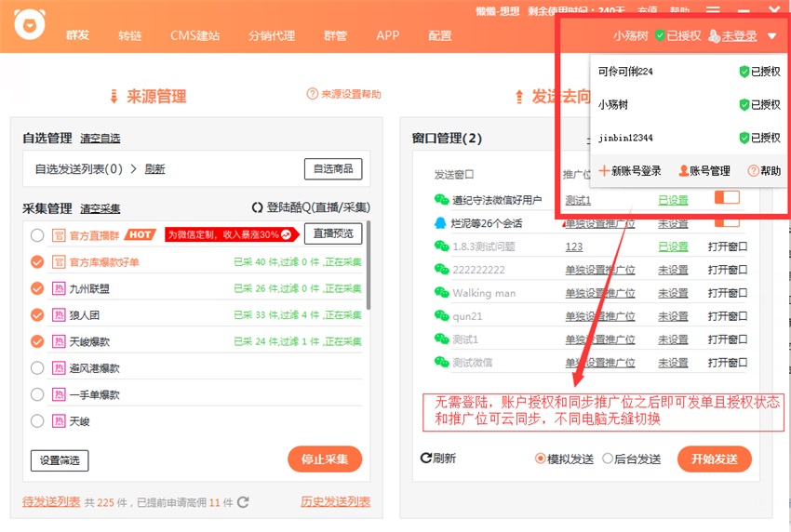Open the APP tab
791x532 pixels.
point(387,35)
